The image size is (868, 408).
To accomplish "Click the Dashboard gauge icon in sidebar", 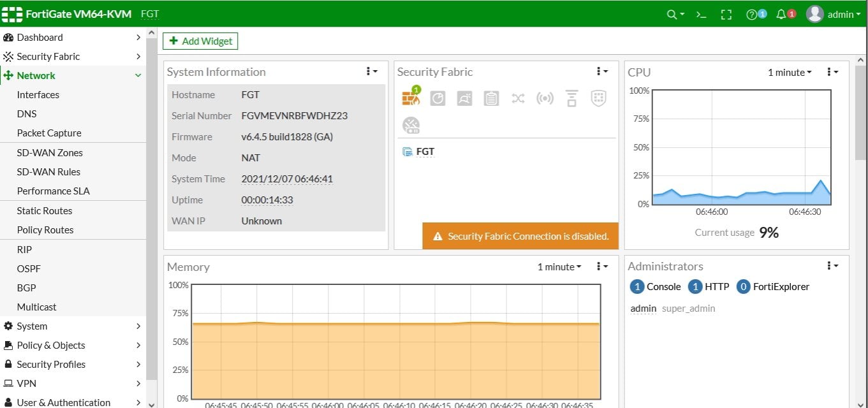I will pyautogui.click(x=8, y=38).
